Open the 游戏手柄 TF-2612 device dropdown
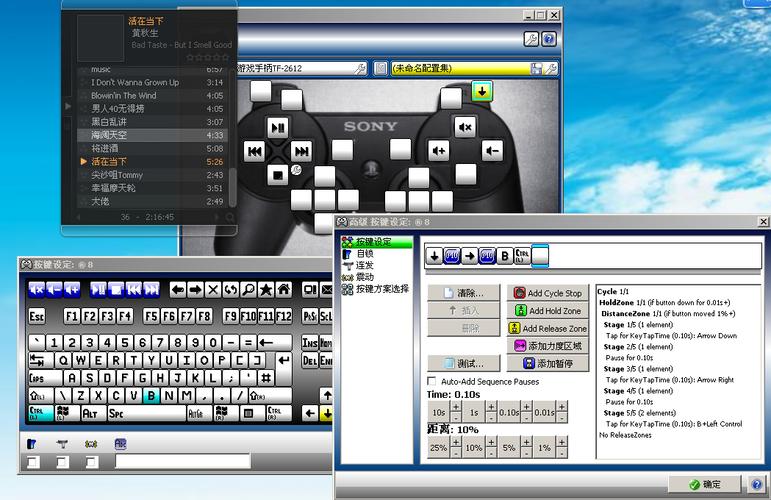Image resolution: width=771 pixels, height=500 pixels. click(295, 68)
